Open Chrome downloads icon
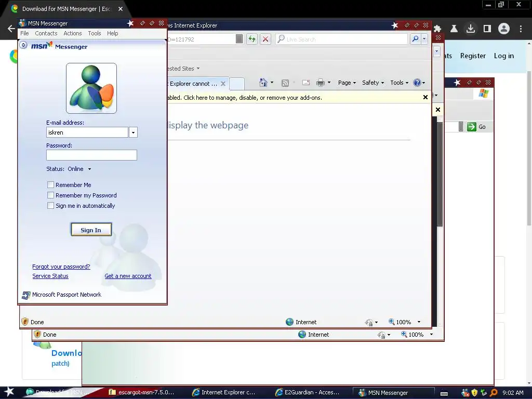 tap(471, 29)
